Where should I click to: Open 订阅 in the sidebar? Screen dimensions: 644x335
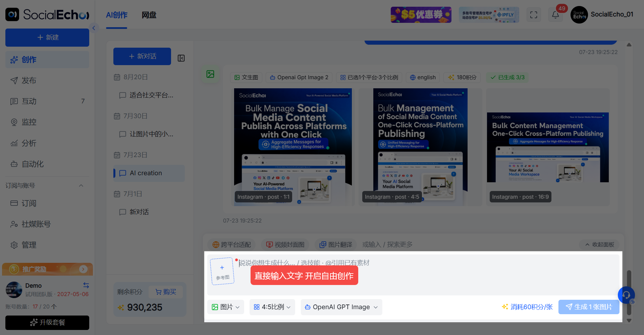(47, 203)
